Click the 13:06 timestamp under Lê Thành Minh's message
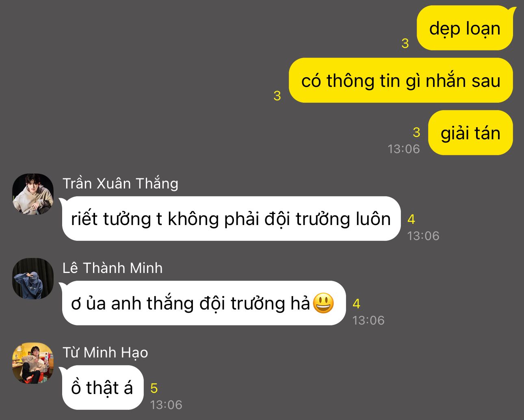 tap(368, 320)
